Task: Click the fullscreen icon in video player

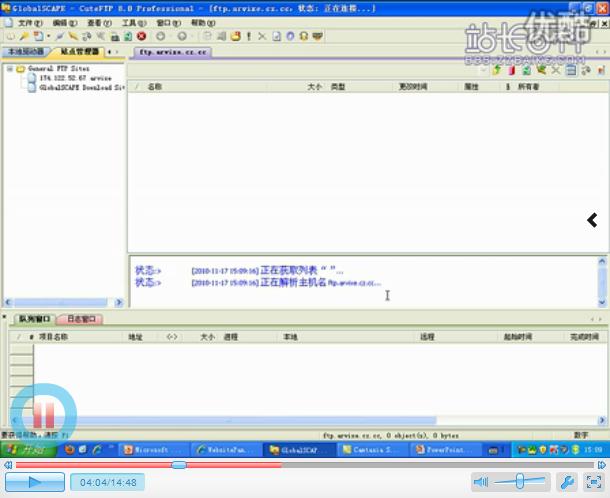Action: (x=592, y=482)
